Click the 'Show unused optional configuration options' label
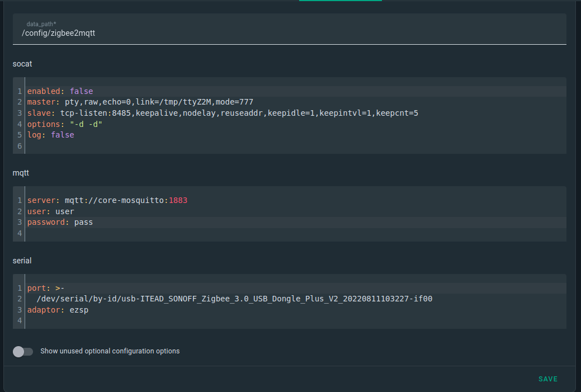Image resolution: width=581 pixels, height=392 pixels. tap(110, 351)
